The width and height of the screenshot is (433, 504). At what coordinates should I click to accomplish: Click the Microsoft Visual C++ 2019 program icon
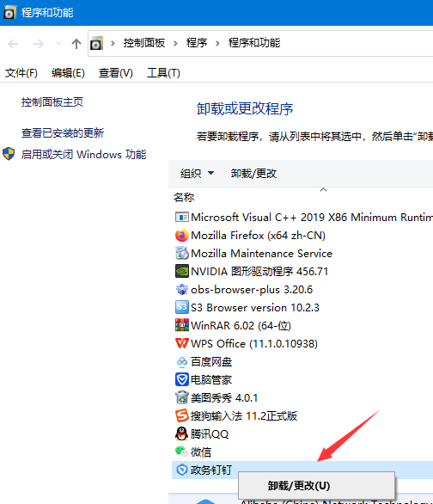[181, 218]
